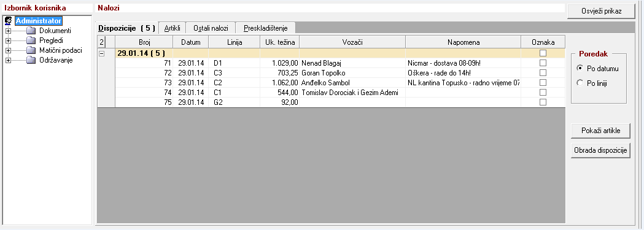This screenshot has width=644, height=230.
Task: Expand the Dokumenti tree node
Action: (8, 31)
